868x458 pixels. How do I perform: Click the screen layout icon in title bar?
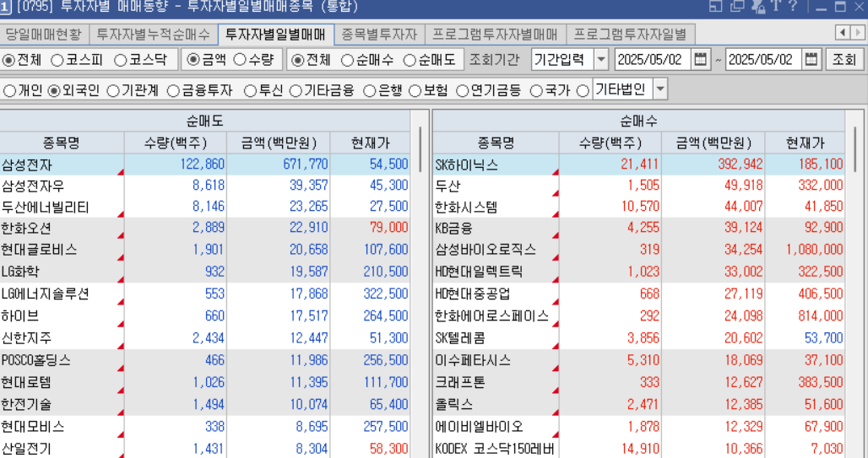coord(716,6)
